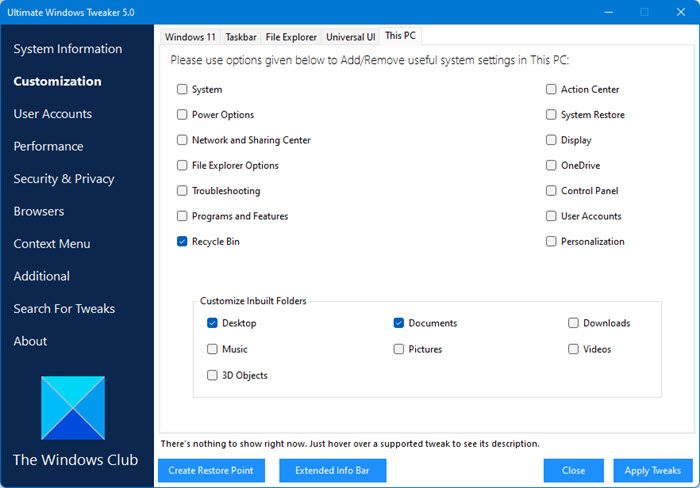Close the window with the title bar X
Screen dimensions: 700x488
pyautogui.click(x=681, y=12)
